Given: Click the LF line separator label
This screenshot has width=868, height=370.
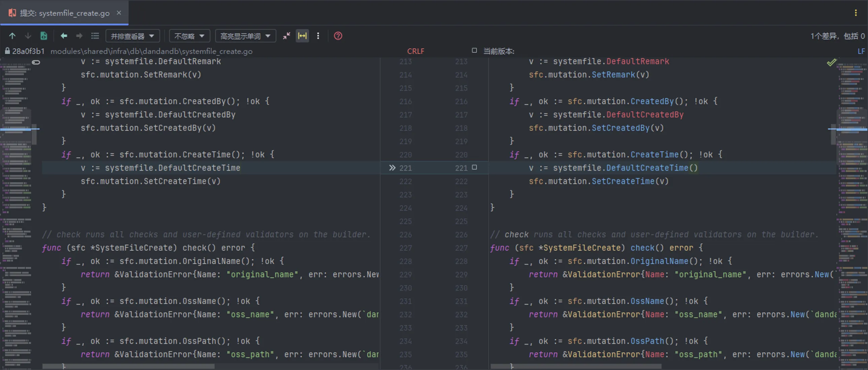Looking at the screenshot, I should pyautogui.click(x=861, y=51).
